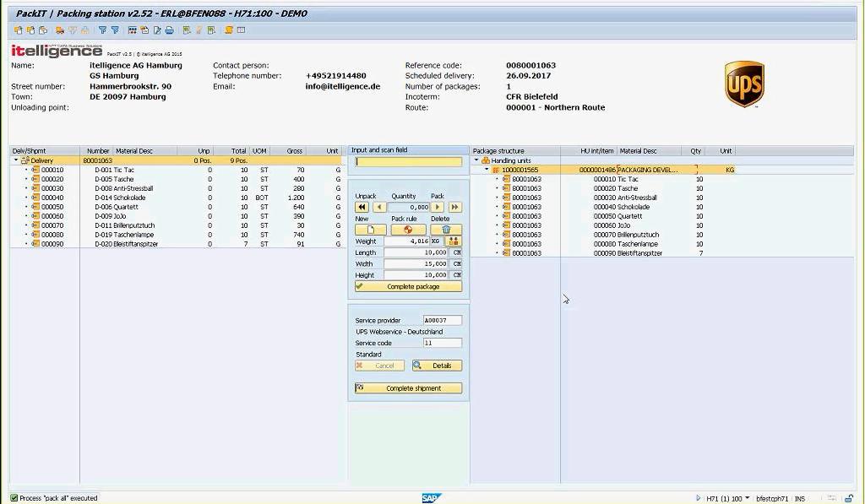Viewport: 865px width, 504px height.
Task: Click the truck delivery icon in the toolbar
Action: (x=60, y=30)
